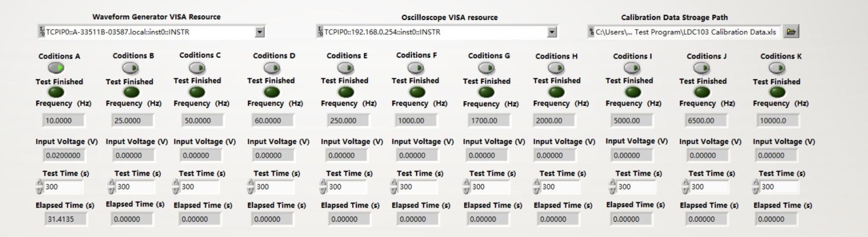Click the Conditions A Input Voltage field
The height and width of the screenshot is (237, 868).
(x=63, y=155)
